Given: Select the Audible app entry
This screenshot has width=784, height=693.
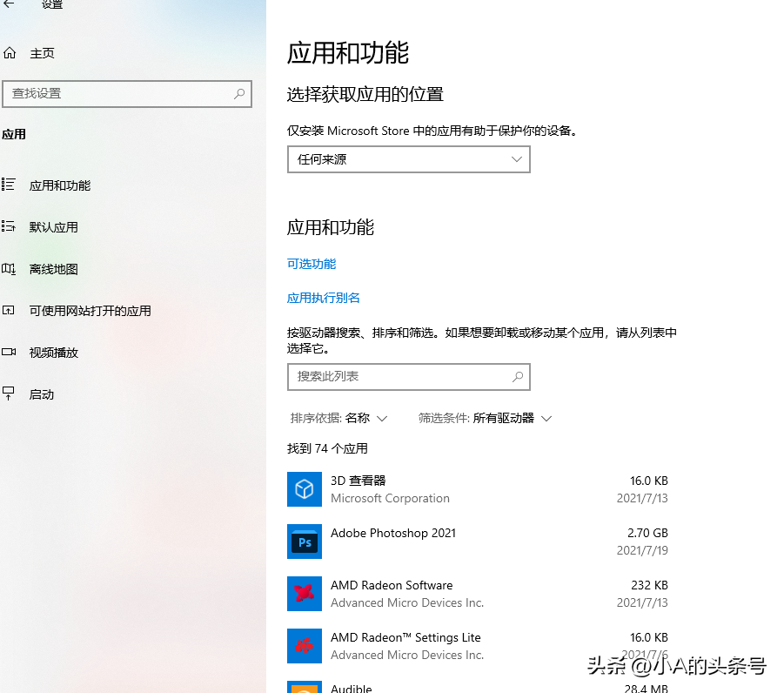Looking at the screenshot, I should [351, 689].
